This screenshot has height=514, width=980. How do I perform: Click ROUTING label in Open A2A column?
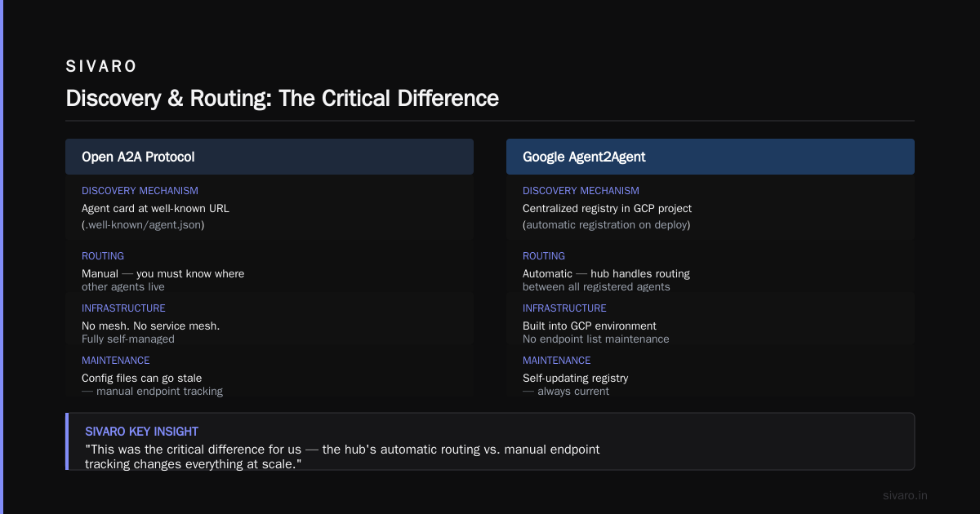pos(103,256)
